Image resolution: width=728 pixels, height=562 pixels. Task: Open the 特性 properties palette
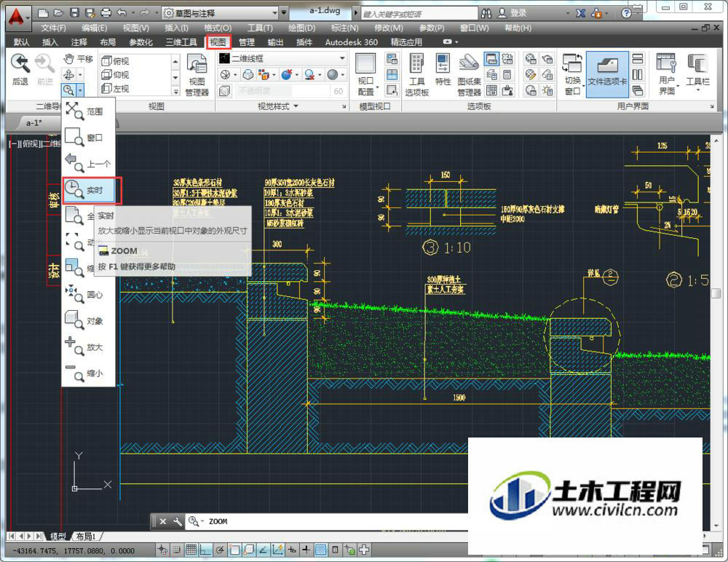443,70
